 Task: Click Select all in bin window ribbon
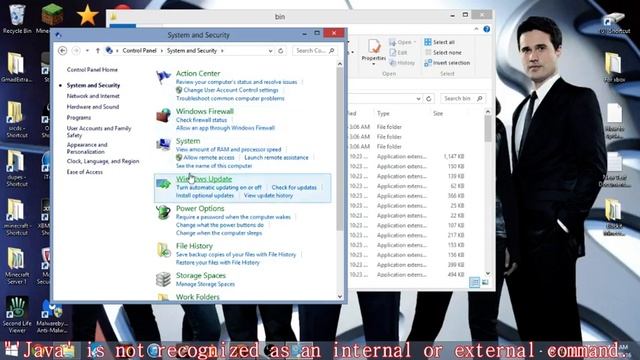click(439, 42)
